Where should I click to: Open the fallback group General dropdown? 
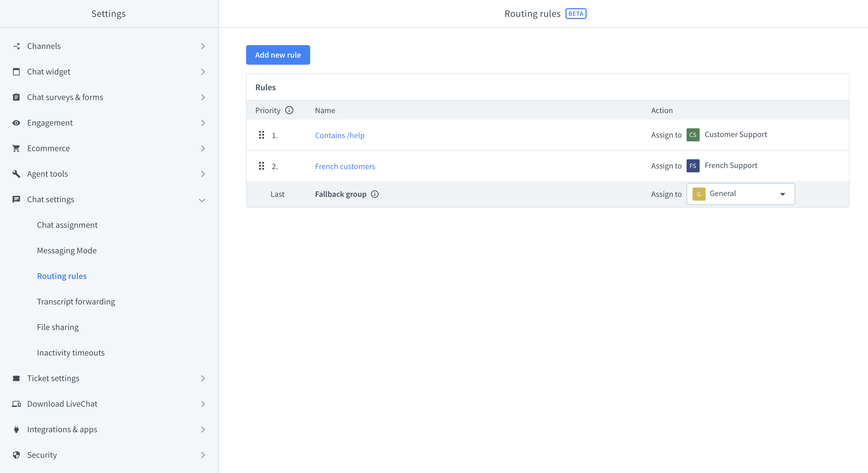[741, 194]
